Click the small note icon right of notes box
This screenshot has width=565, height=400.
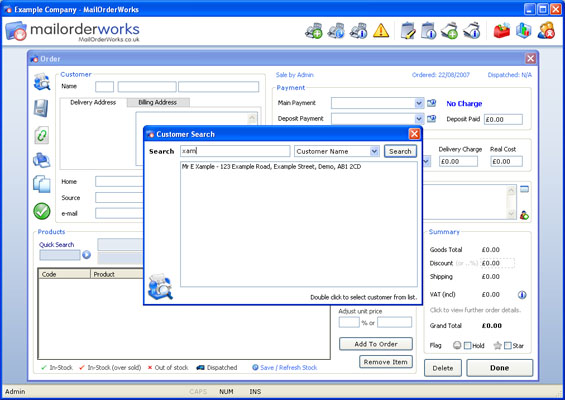pos(524,189)
